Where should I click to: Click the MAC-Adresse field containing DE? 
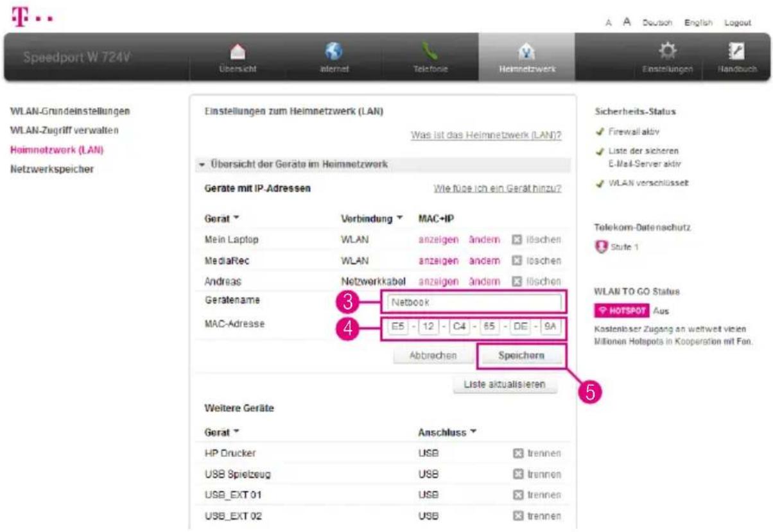[x=521, y=328]
